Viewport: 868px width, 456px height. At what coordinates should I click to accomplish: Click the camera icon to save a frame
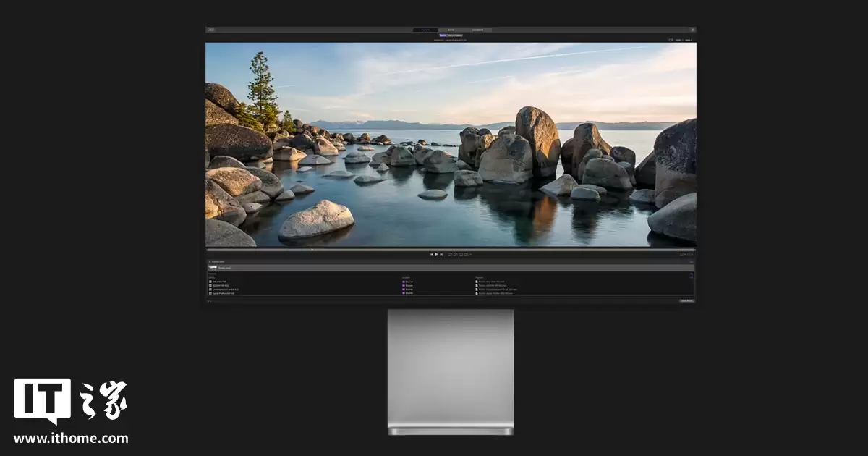coord(671,39)
